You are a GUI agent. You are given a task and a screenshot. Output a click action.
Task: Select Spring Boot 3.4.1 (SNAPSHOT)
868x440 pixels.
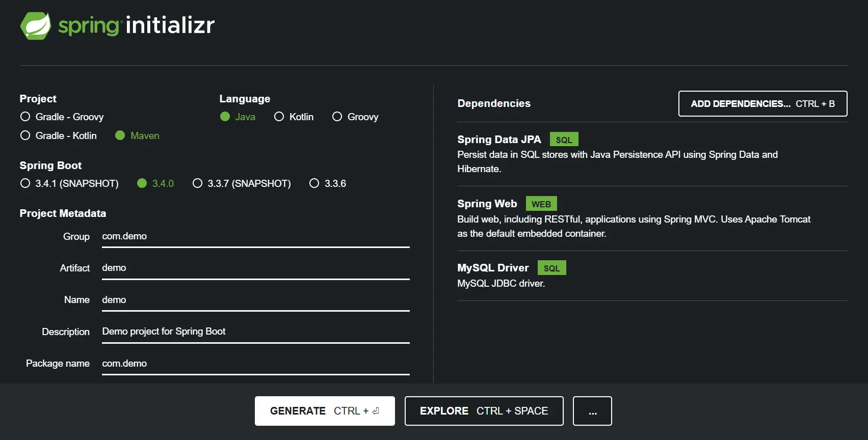(x=69, y=183)
